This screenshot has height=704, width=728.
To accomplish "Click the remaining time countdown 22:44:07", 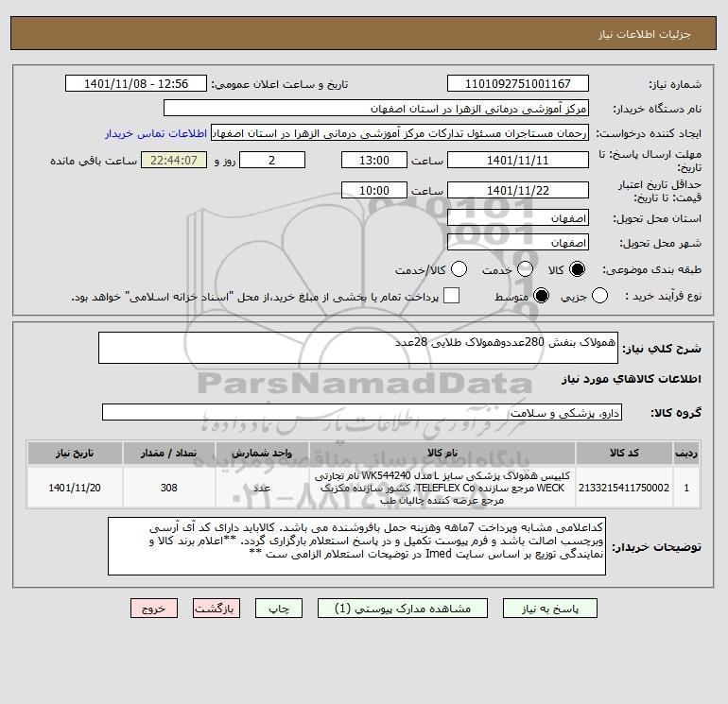I will click(174, 160).
